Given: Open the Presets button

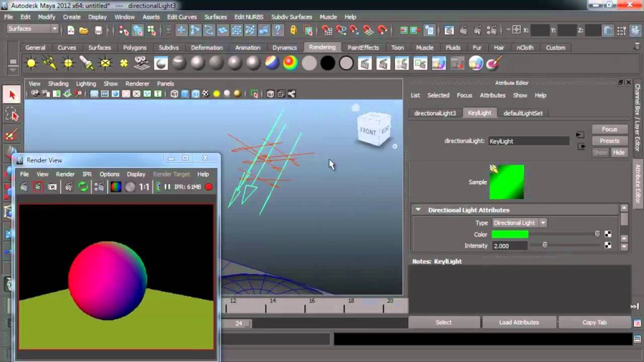Looking at the screenshot, I should (609, 141).
